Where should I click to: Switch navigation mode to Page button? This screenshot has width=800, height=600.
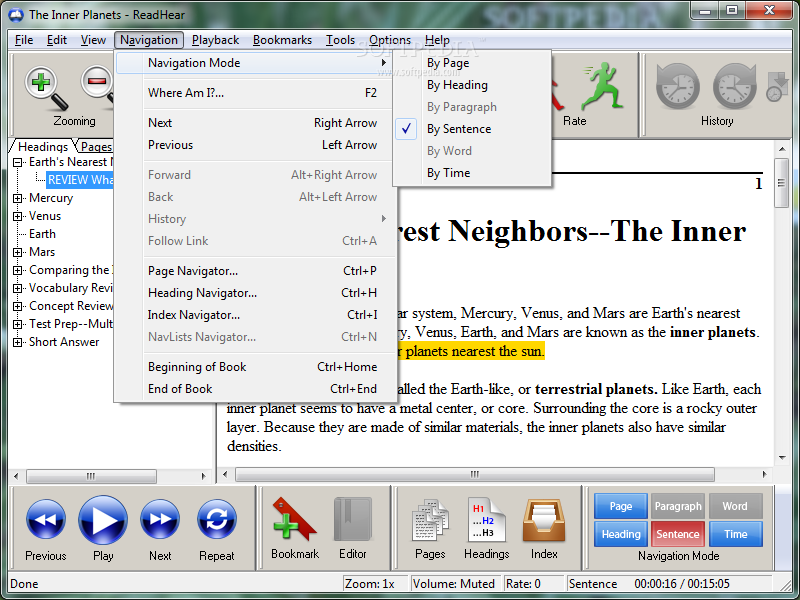click(620, 506)
